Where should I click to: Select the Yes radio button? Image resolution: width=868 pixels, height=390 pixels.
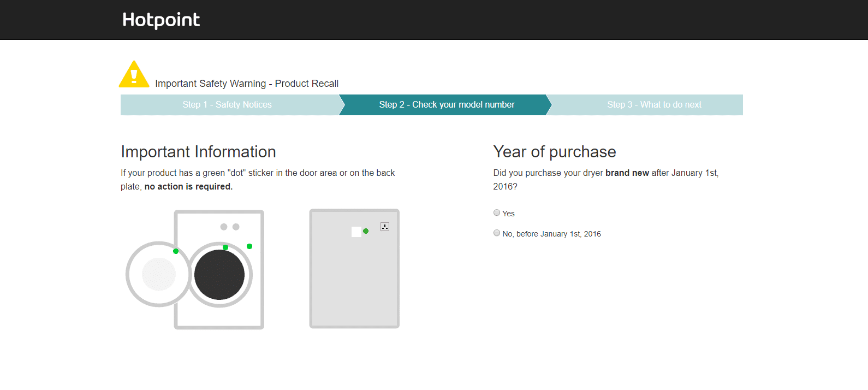click(497, 213)
